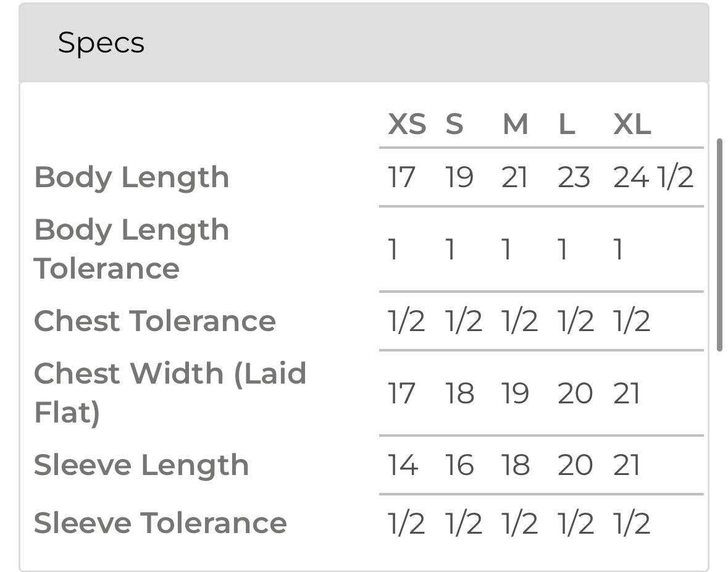Screen dimensions: 728x572
Task: Click the S Sleeve Length value 16
Action: [459, 465]
